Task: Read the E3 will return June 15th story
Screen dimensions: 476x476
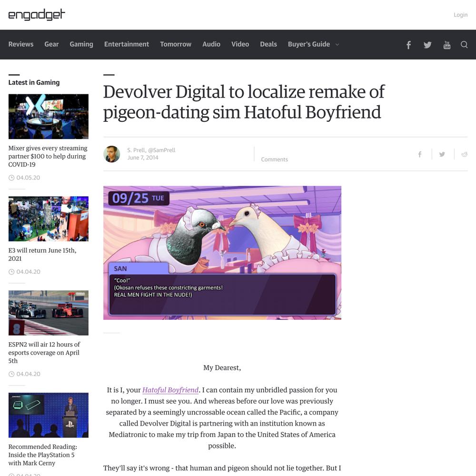Action: [42, 254]
